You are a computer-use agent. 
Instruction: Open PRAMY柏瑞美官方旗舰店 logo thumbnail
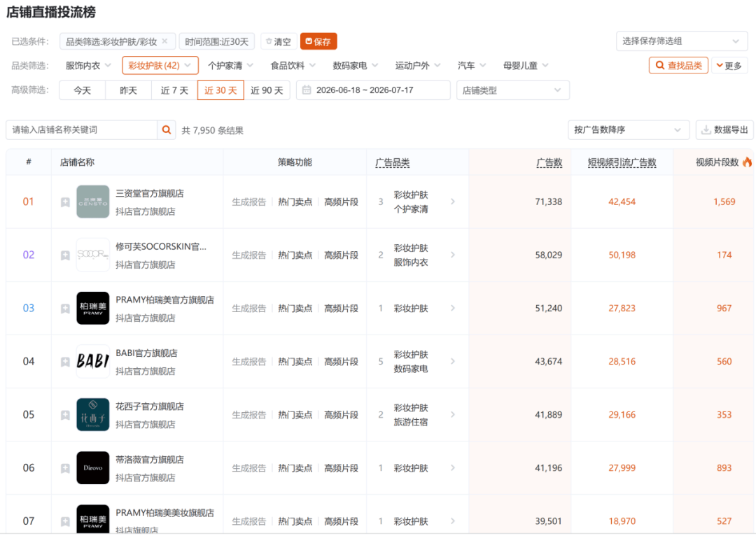click(92, 308)
